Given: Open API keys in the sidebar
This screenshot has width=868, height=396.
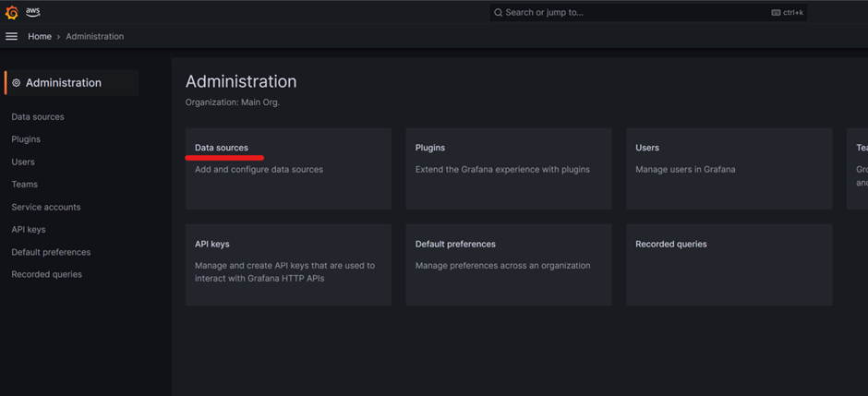Looking at the screenshot, I should coord(29,230).
